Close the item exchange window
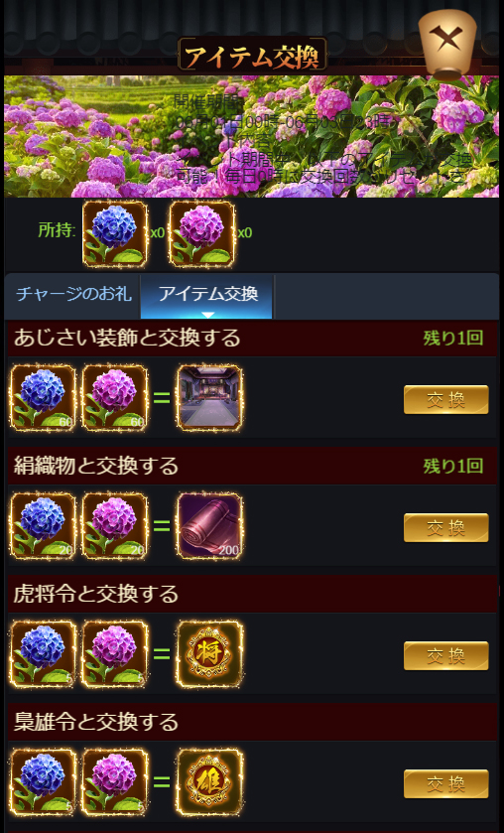 tap(447, 44)
